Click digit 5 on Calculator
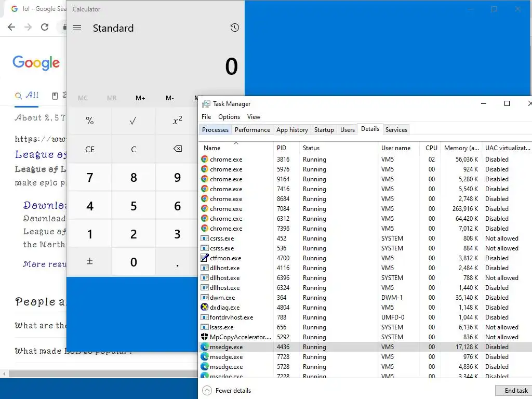This screenshot has width=532, height=399. coord(133,206)
